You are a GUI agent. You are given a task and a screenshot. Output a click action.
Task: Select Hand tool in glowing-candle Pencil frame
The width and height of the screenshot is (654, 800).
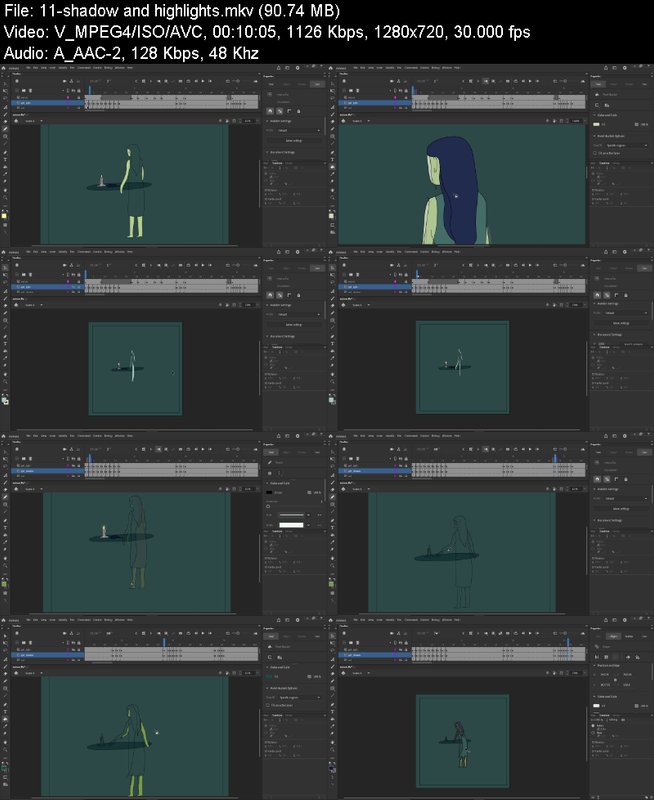click(x=6, y=558)
